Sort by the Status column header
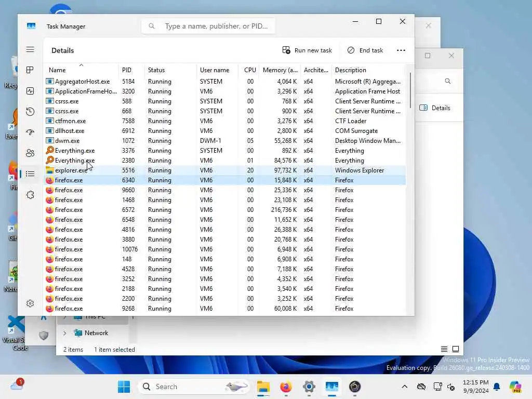532x399 pixels. [170, 70]
